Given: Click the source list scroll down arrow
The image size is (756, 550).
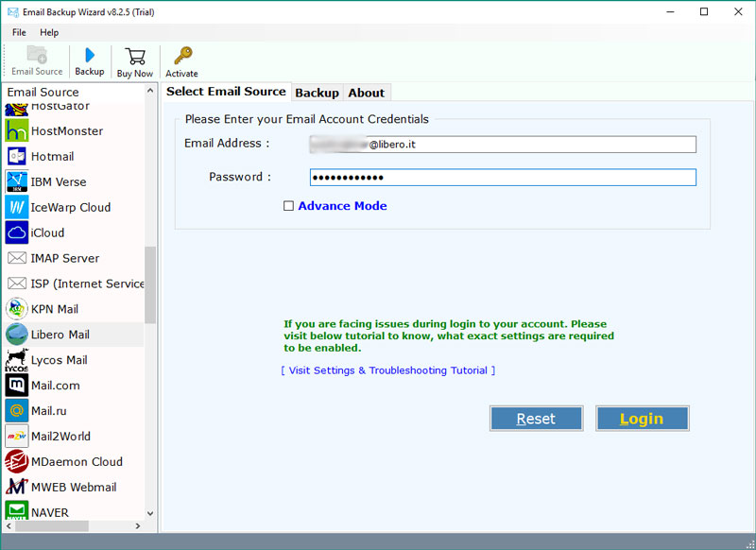Looking at the screenshot, I should (150, 513).
